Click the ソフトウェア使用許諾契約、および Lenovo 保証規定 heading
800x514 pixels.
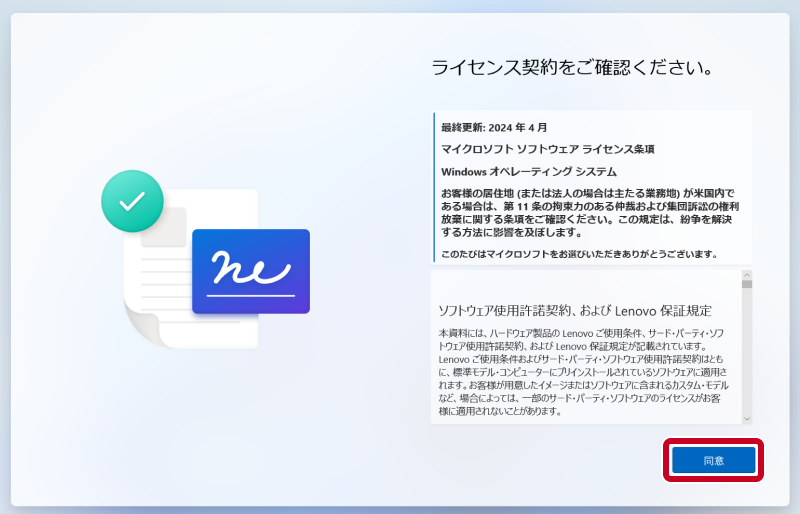click(x=575, y=310)
